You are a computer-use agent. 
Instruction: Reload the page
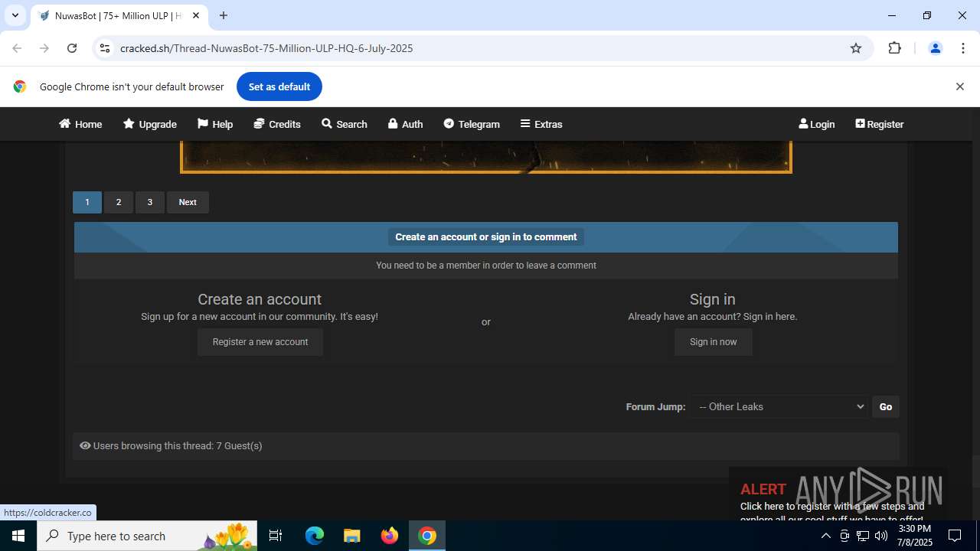tap(72, 48)
